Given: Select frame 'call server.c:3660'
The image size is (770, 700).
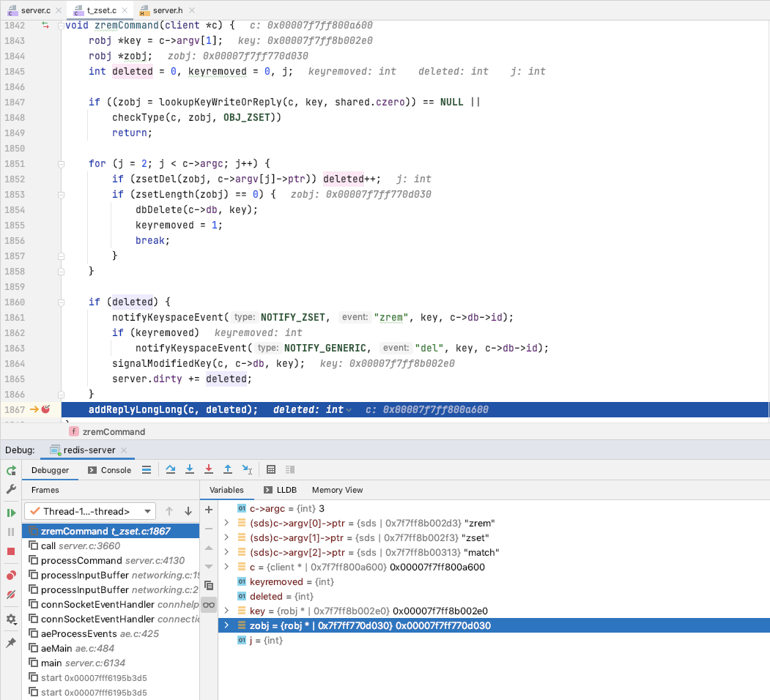Looking at the screenshot, I should (111, 546).
